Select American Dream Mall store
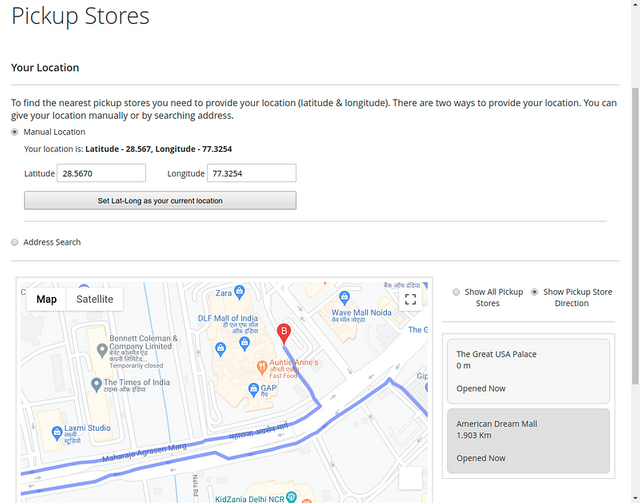Screen dimensions: 640x503 (x=528, y=441)
